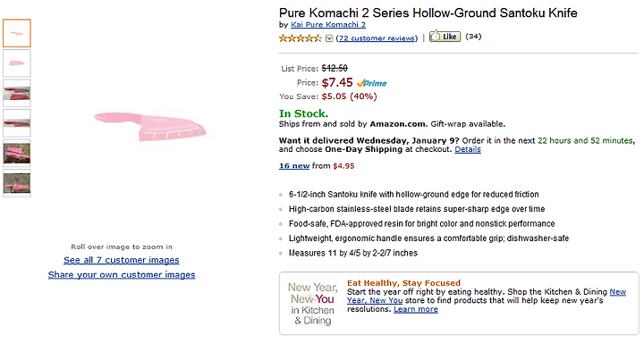644x343 pixels.
Task: Select the fifth customer photo thumbnail
Action: point(17,153)
